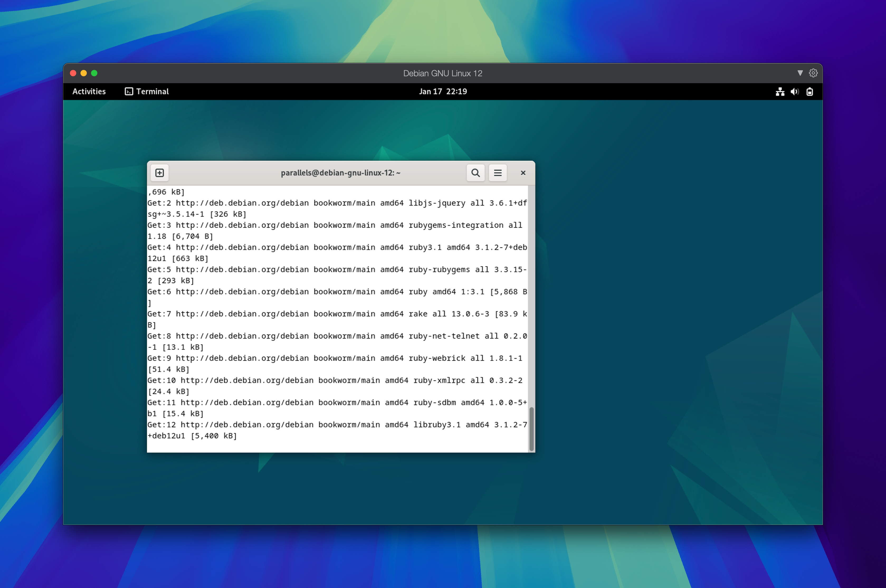Click the network status icon

click(780, 92)
